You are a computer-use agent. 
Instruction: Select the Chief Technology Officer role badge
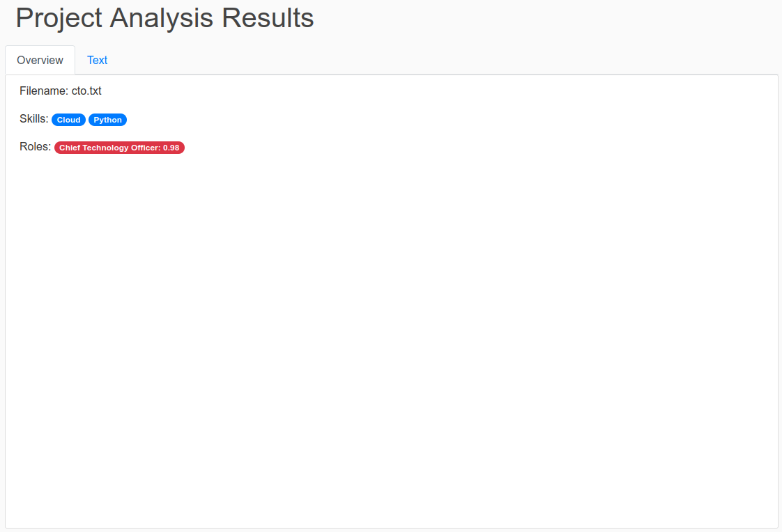pos(119,148)
